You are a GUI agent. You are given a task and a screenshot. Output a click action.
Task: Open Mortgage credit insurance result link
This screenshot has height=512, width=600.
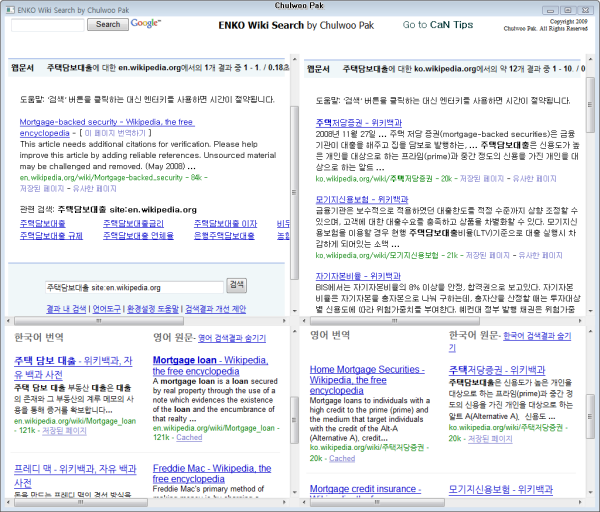pos(365,489)
